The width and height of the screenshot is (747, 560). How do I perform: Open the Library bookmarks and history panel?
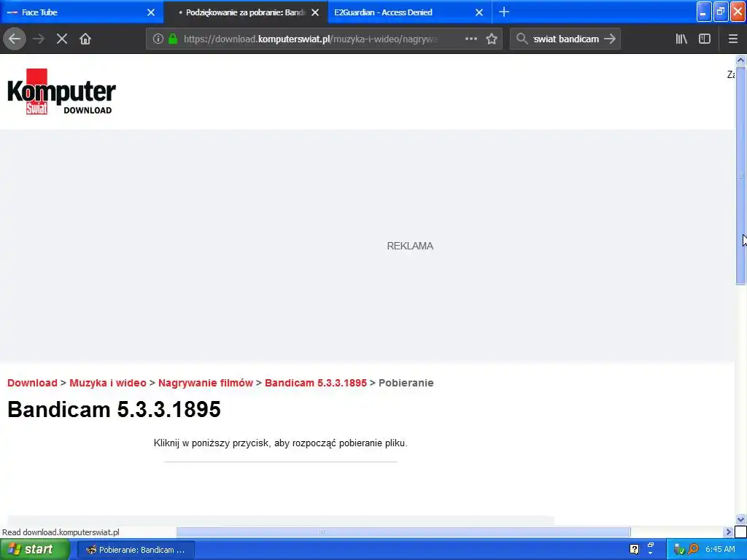(x=681, y=39)
